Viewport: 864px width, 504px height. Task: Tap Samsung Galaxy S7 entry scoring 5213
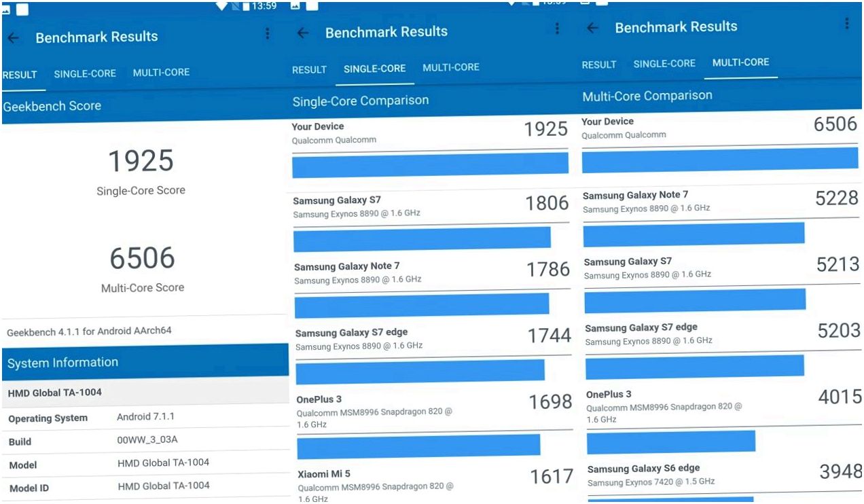tap(721, 268)
